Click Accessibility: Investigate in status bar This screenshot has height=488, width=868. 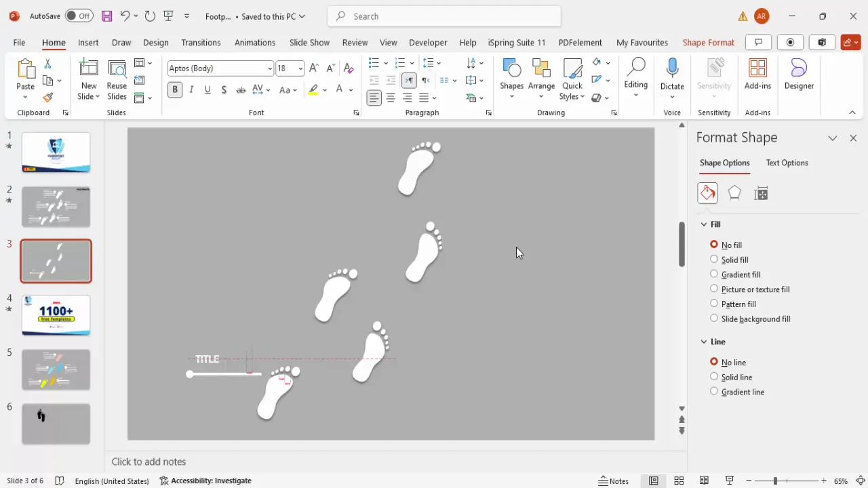205,481
